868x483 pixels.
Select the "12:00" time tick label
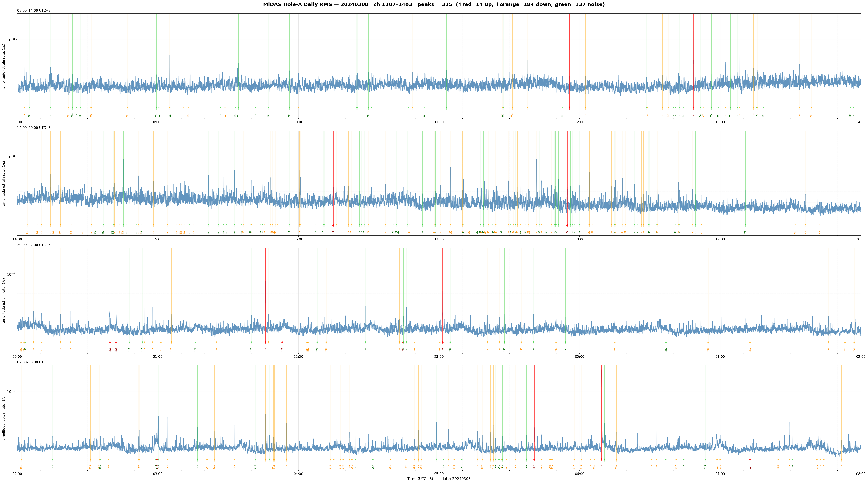[x=580, y=122]
